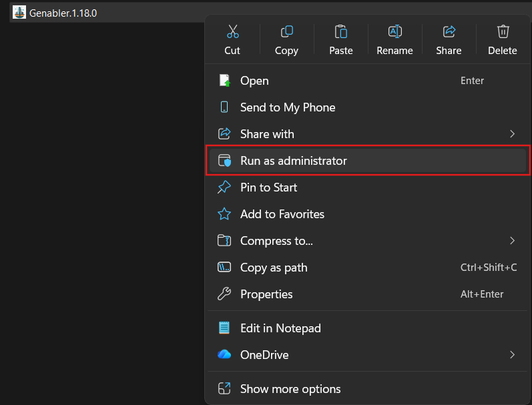532x405 pixels.
Task: Click the Copy icon in context menu
Action: click(286, 31)
